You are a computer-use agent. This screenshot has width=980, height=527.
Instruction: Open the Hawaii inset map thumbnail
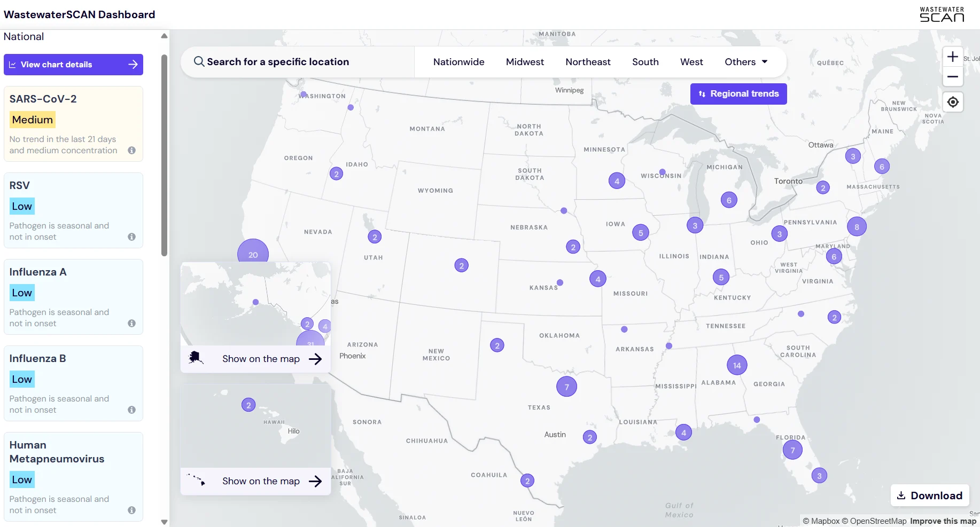255,426
